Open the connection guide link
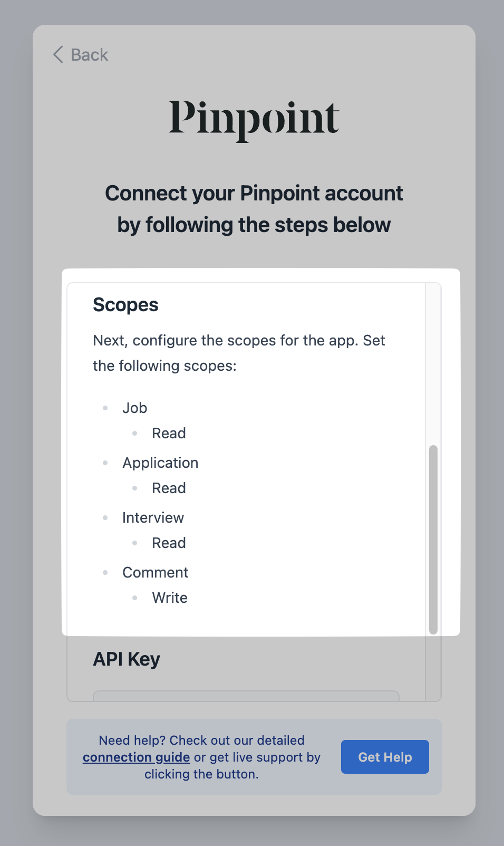The height and width of the screenshot is (846, 504). 136,757
